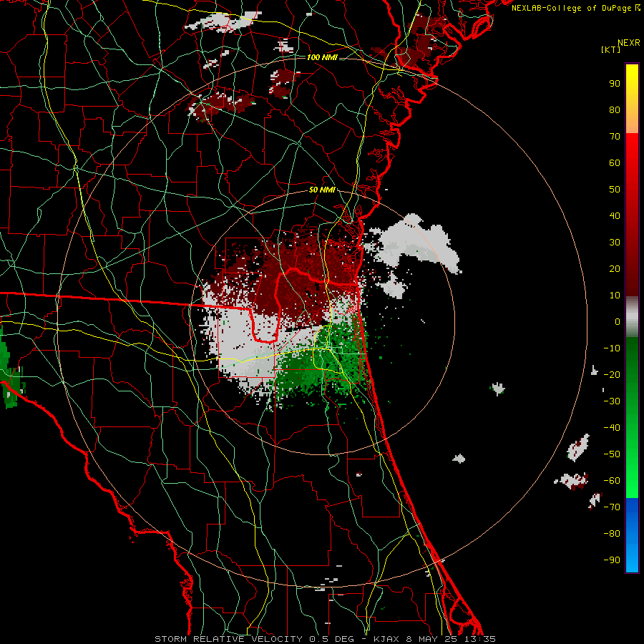Click the -30 value on the velocity scale
Image resolution: width=644 pixels, height=644 pixels.
click(612, 401)
